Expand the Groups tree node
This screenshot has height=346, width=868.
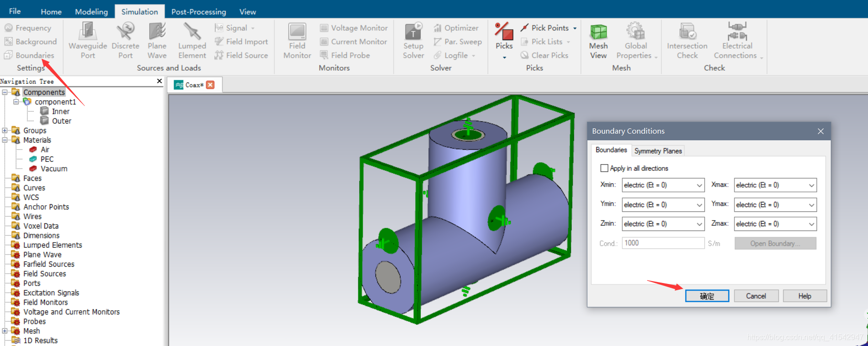(x=5, y=130)
